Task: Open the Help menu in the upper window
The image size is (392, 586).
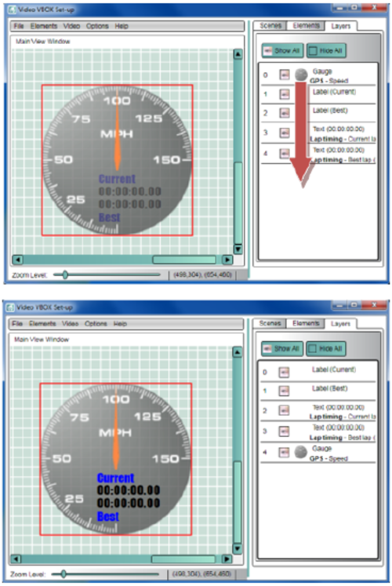Action: [122, 26]
